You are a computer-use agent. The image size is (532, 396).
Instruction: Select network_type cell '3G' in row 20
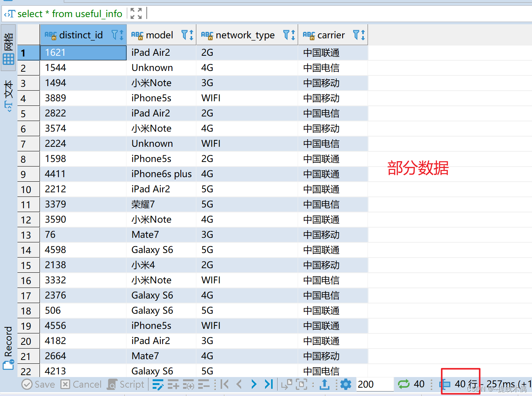click(247, 341)
